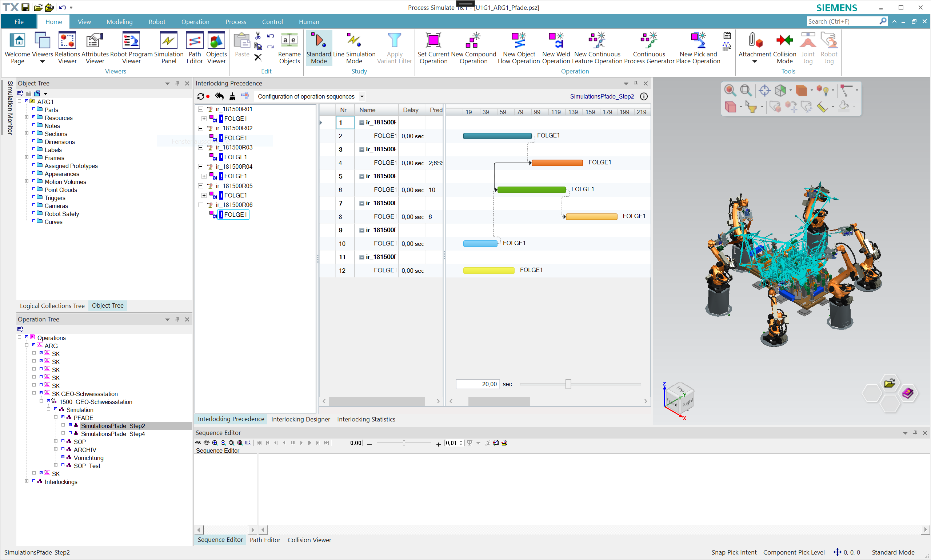931x560 pixels.
Task: Collapse the SK GEO-Schweissstation node
Action: coord(34,393)
